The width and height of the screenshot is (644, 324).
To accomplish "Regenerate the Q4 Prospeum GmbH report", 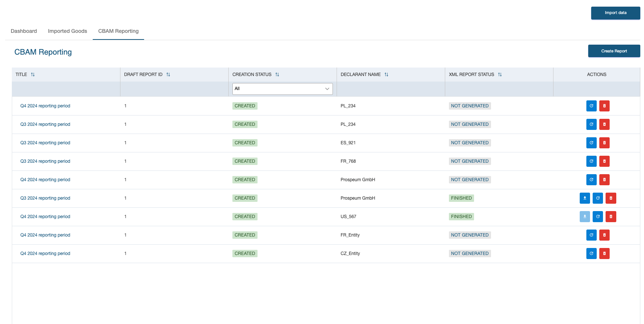I will [x=591, y=180].
